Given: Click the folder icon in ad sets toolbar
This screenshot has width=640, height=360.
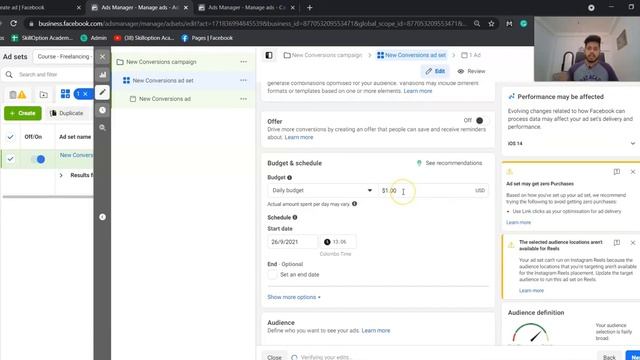Looking at the screenshot, I should pyautogui.click(x=43, y=95).
